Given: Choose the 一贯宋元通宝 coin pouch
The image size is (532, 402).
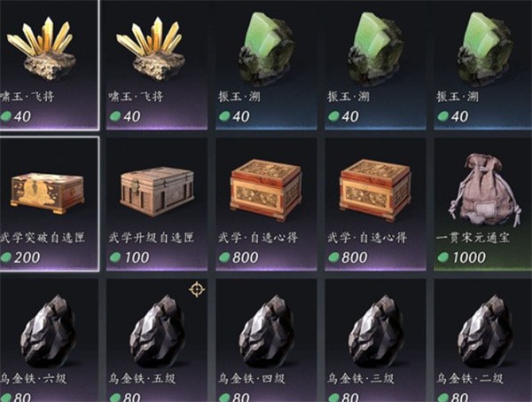Looking at the screenshot, I should [483, 204].
